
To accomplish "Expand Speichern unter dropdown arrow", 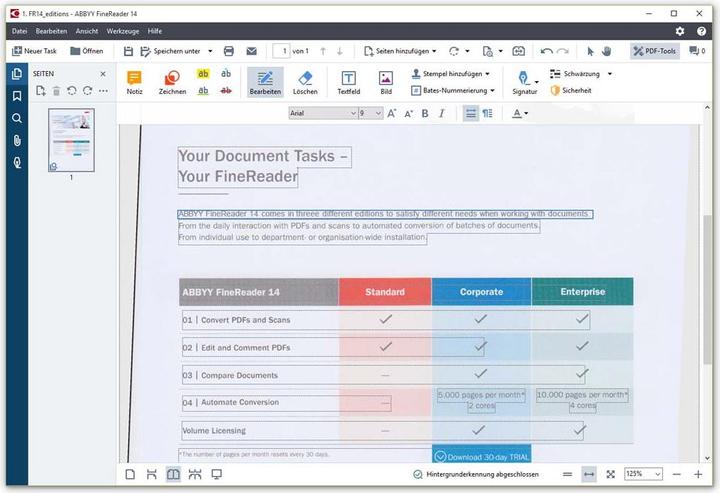I will tap(210, 51).
